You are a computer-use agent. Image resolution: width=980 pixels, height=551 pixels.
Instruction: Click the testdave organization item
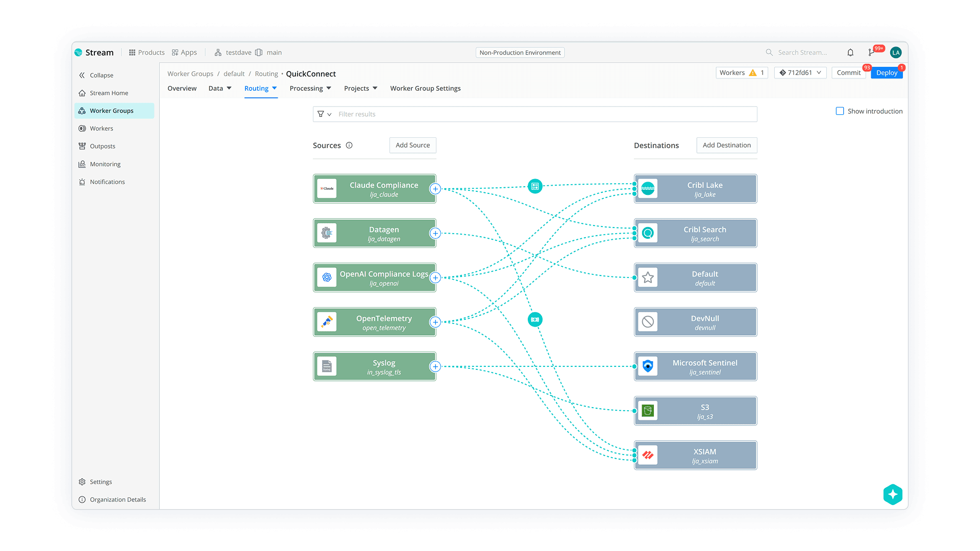tap(233, 53)
